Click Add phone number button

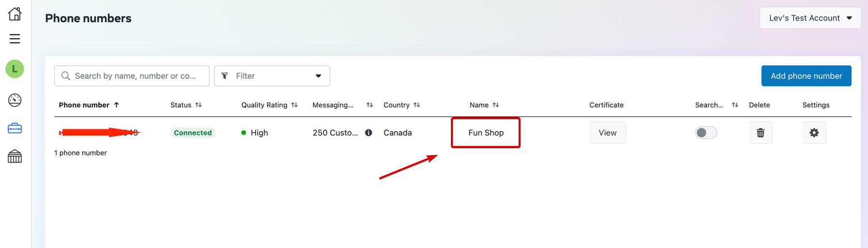click(x=806, y=76)
